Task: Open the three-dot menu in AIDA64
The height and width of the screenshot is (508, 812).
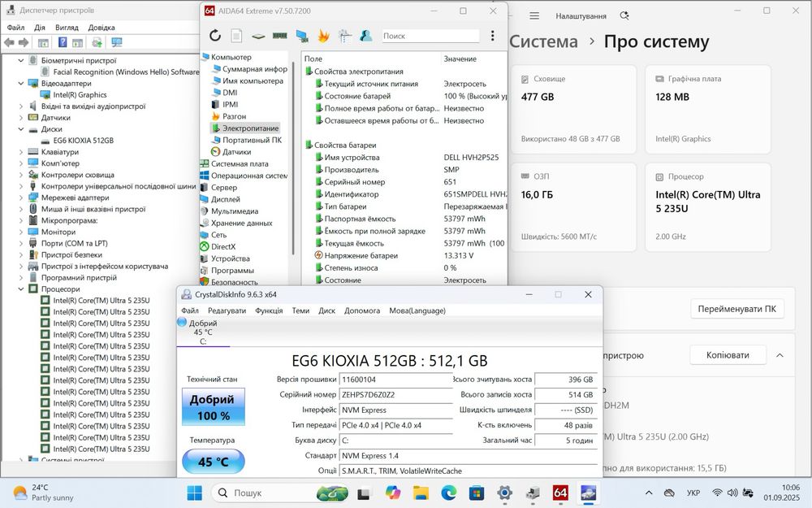Action: point(493,35)
